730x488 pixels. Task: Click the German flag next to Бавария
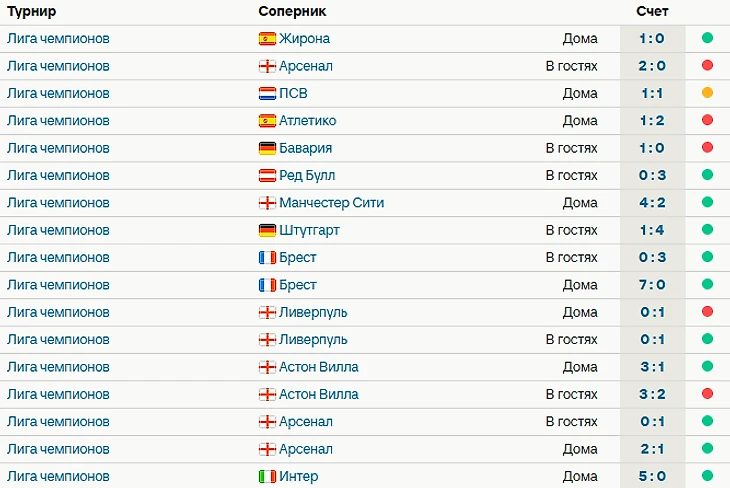coord(267,148)
